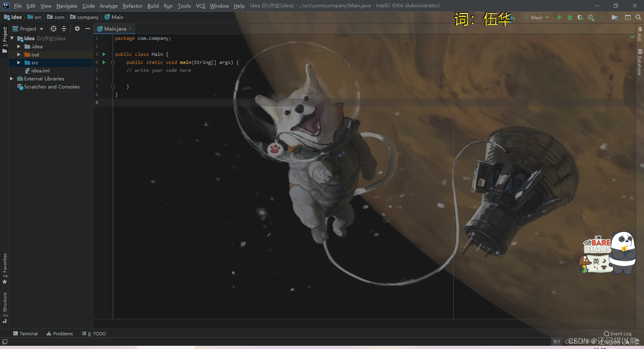
Task: Open the Navigate menu
Action: tap(67, 6)
